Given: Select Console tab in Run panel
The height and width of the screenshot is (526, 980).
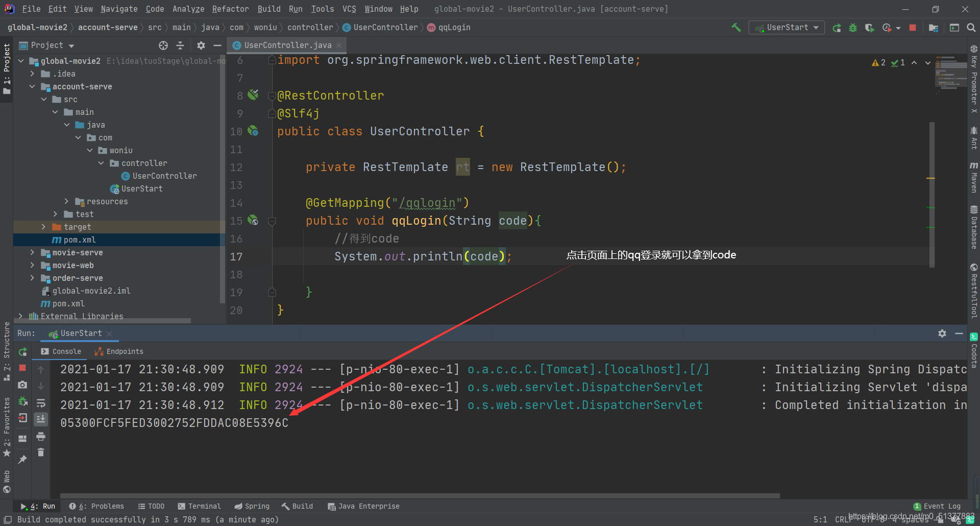Looking at the screenshot, I should pos(61,351).
